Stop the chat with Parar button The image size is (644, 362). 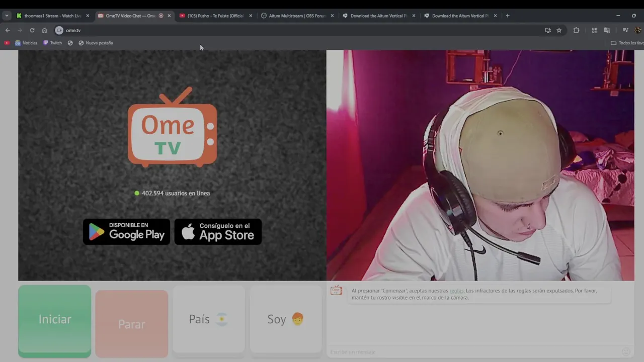(x=132, y=323)
